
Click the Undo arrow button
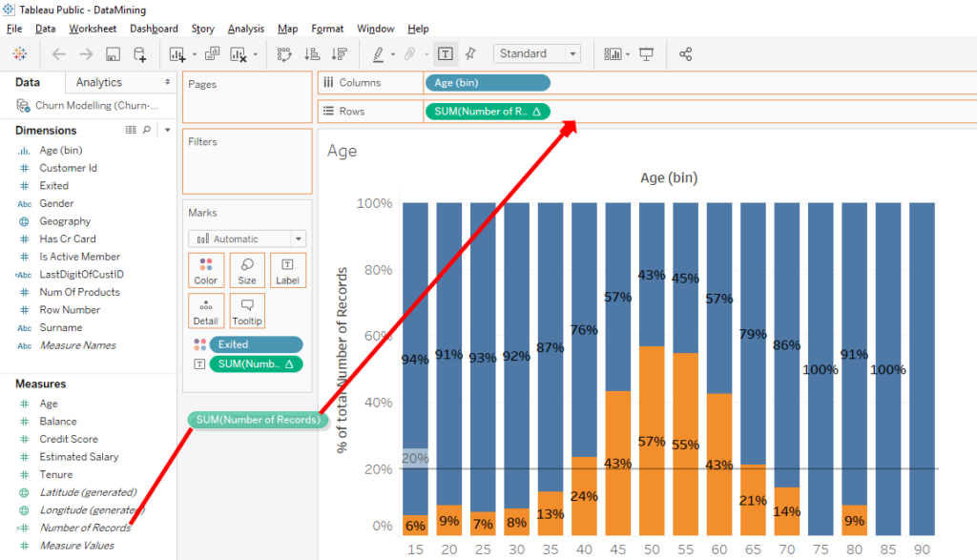(x=59, y=54)
